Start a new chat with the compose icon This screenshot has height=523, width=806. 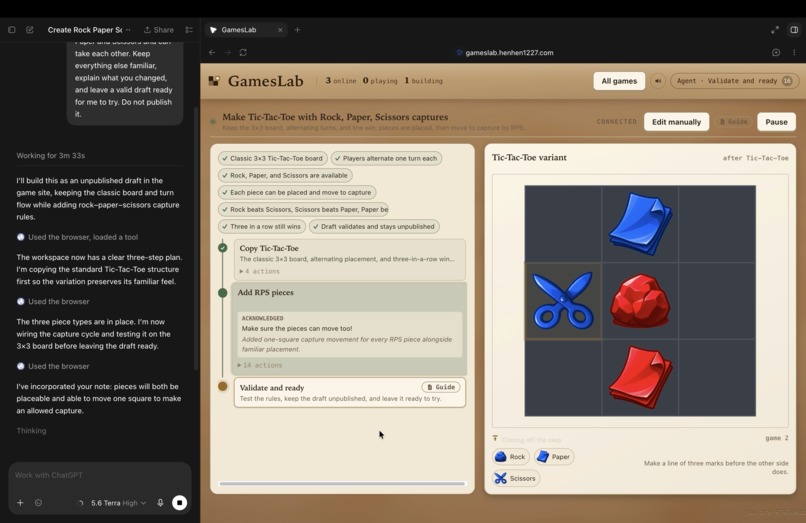click(x=30, y=30)
